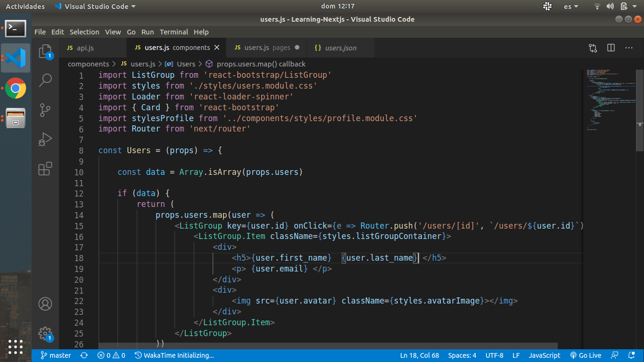Viewport: 644px width, 362px height.
Task: Open editor More Actions ellipsis
Action: pyautogui.click(x=629, y=48)
